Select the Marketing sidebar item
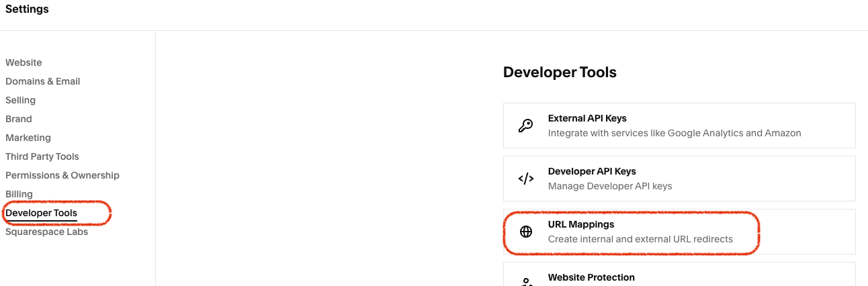Screen dimensions: 868x286 tap(28, 138)
